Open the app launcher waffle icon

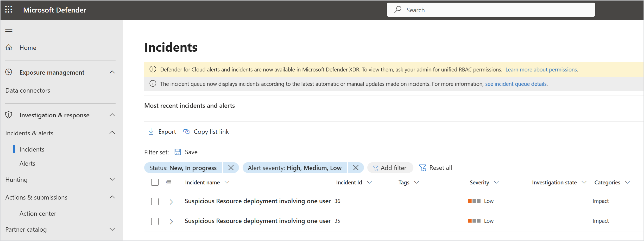[x=9, y=10]
